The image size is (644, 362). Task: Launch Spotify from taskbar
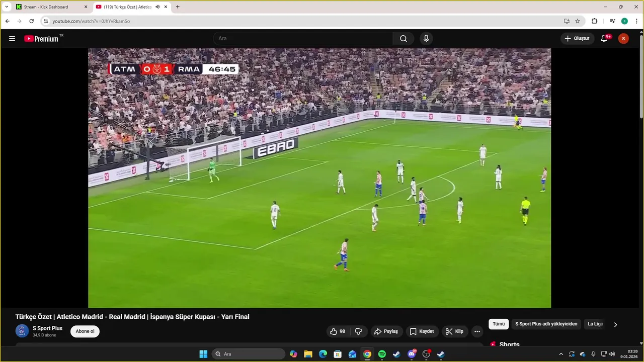click(x=382, y=354)
